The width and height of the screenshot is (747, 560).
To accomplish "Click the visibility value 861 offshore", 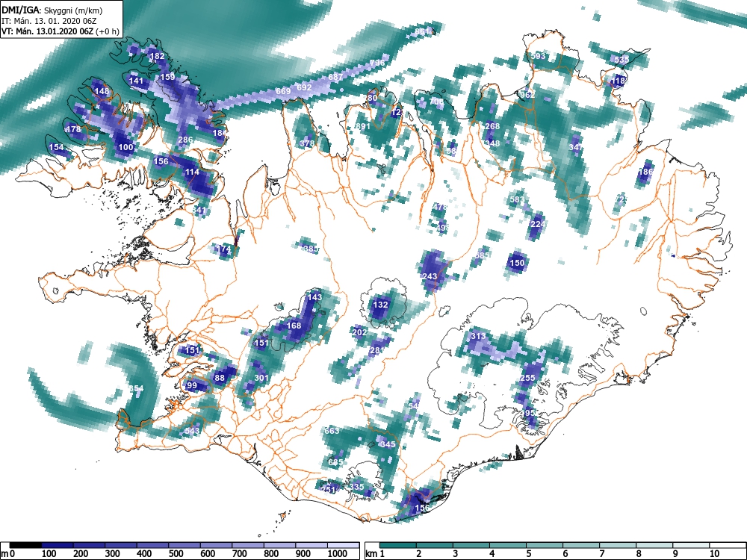I will pos(422,31).
